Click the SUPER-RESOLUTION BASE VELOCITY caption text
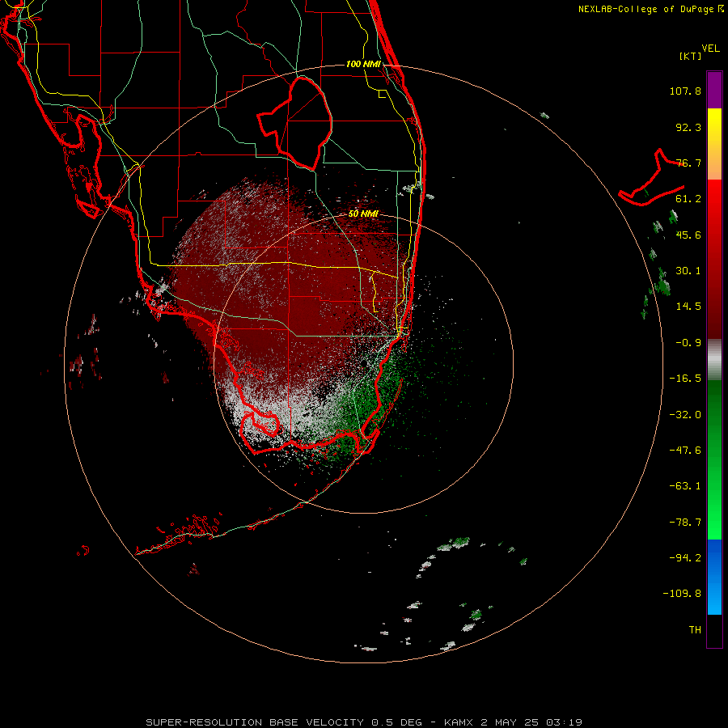Viewport: 728px width, 728px height. tap(255, 722)
